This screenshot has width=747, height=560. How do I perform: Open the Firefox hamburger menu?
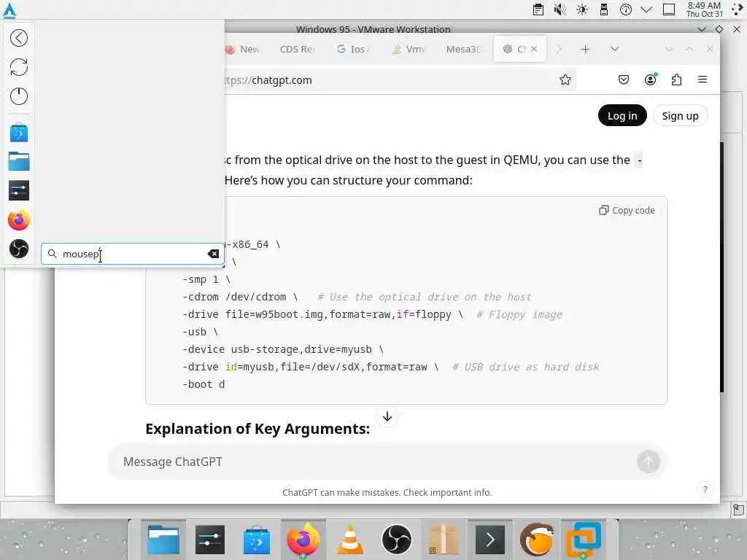click(x=703, y=79)
